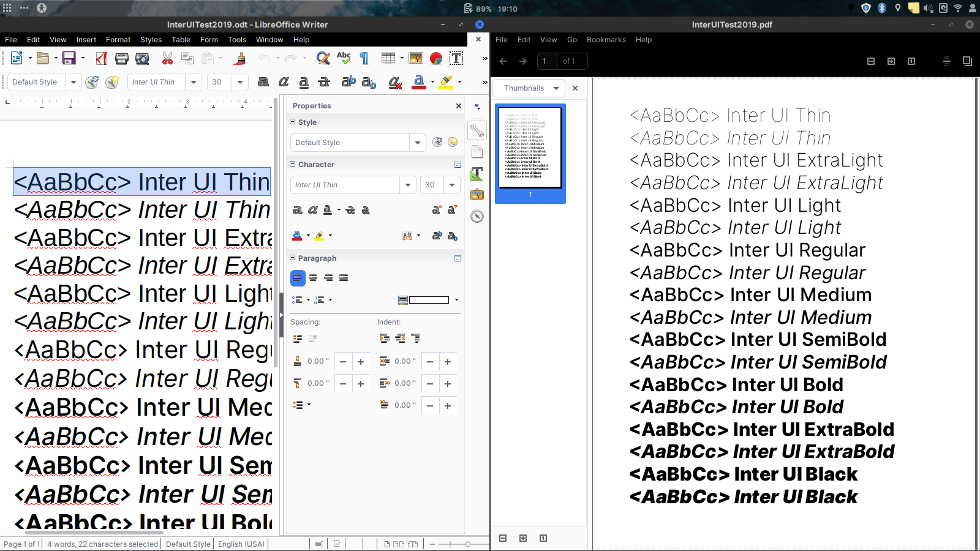Click the Insert Chart pie icon
The image size is (980, 551).
(436, 58)
